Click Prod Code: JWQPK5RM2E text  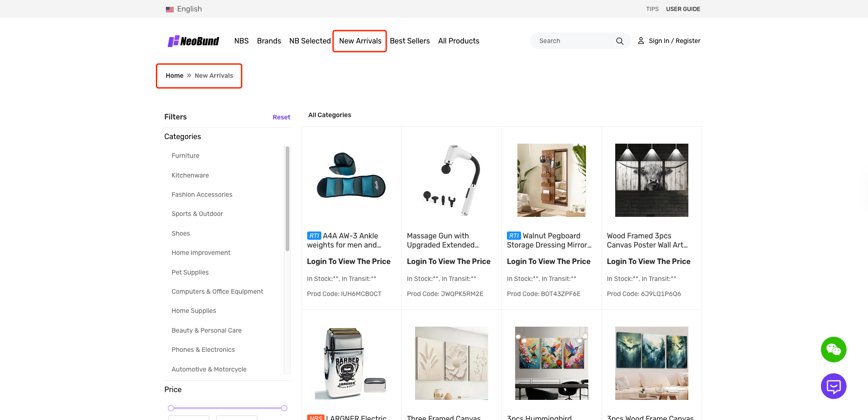coord(445,294)
